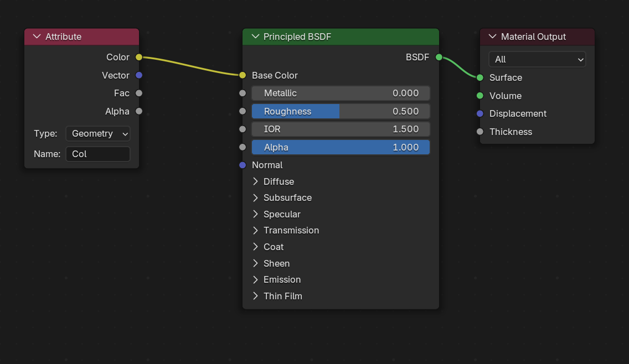The height and width of the screenshot is (364, 629).
Task: Click the Volume input socket
Action: [x=480, y=95]
